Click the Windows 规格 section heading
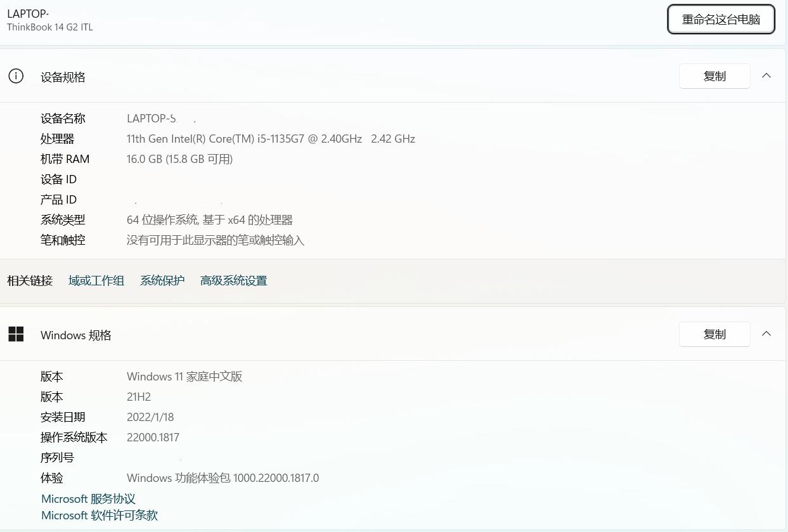 coord(76,335)
